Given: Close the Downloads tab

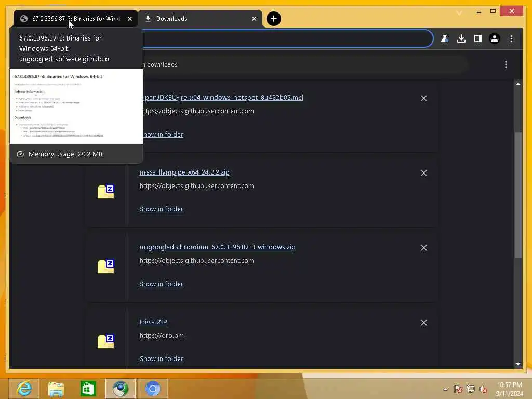Looking at the screenshot, I should [254, 19].
